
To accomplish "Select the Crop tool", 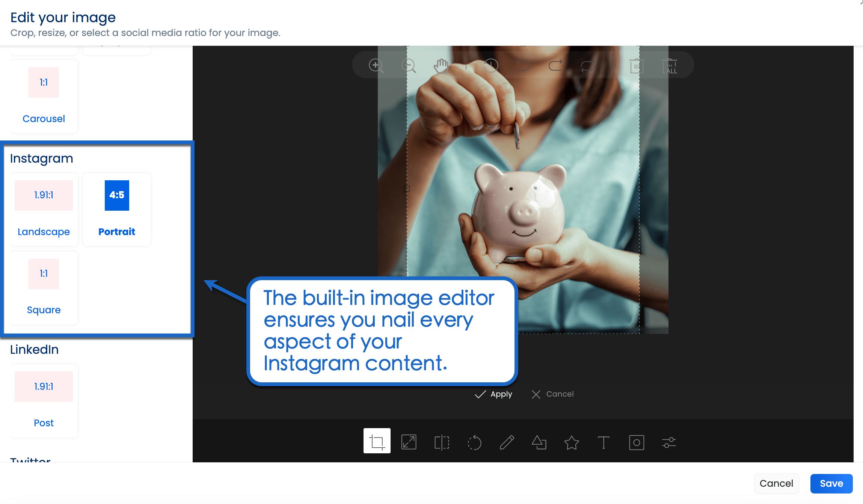I will tap(377, 442).
